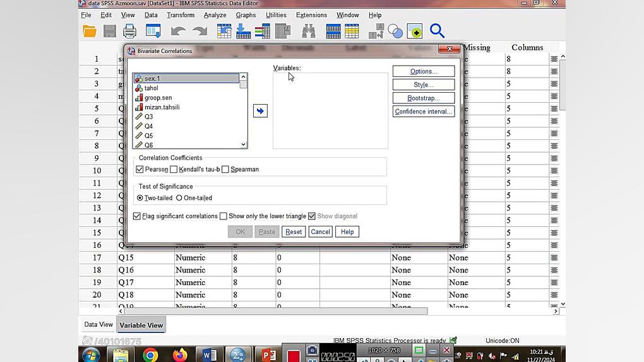Click the Data Editor horizontal scrollbar
Viewport: 644px width, 362px height.
pos(275,311)
